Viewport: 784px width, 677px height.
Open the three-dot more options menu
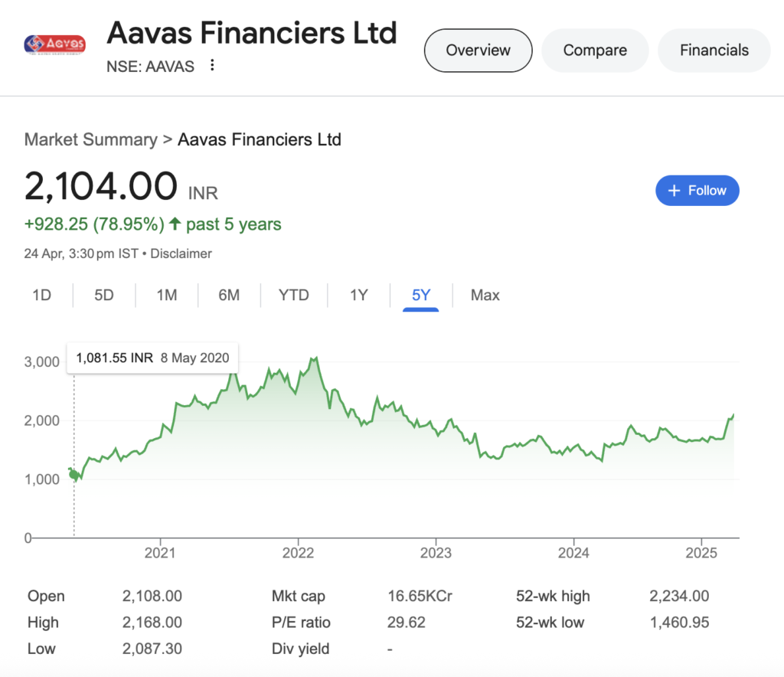(x=213, y=65)
